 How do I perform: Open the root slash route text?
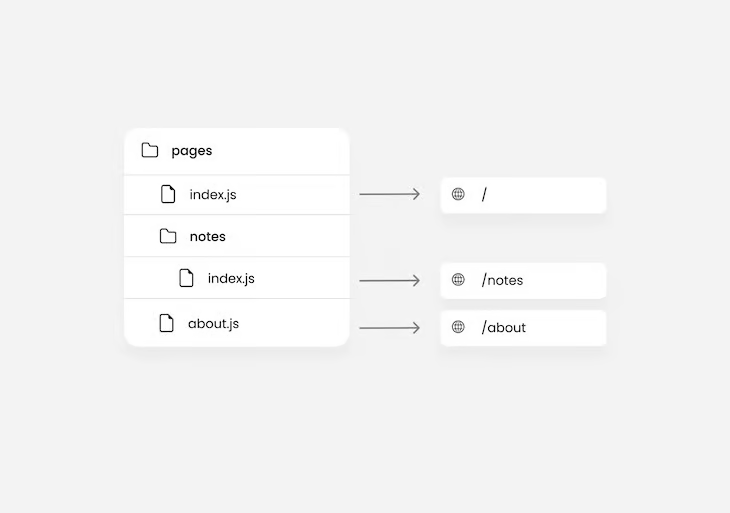484,194
